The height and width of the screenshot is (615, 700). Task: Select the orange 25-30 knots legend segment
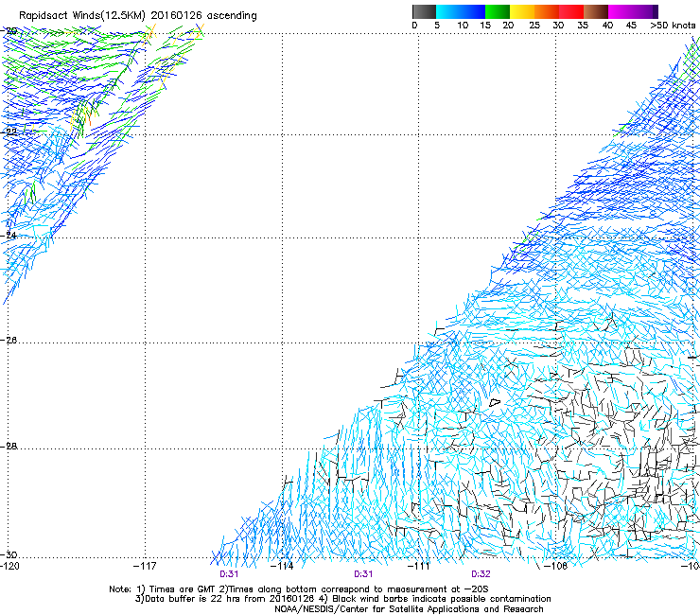coord(547,11)
